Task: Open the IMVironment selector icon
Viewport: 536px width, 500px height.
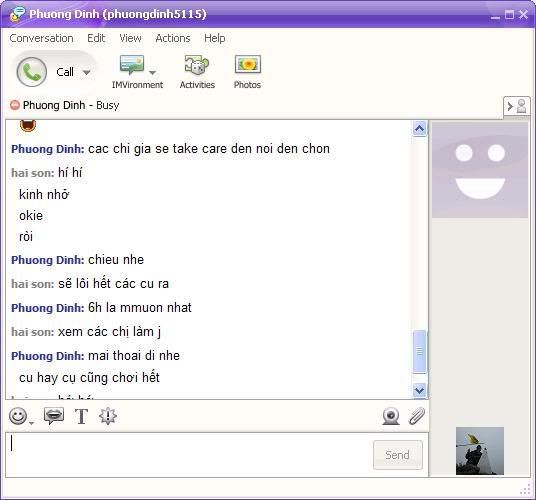Action: pyautogui.click(x=132, y=65)
